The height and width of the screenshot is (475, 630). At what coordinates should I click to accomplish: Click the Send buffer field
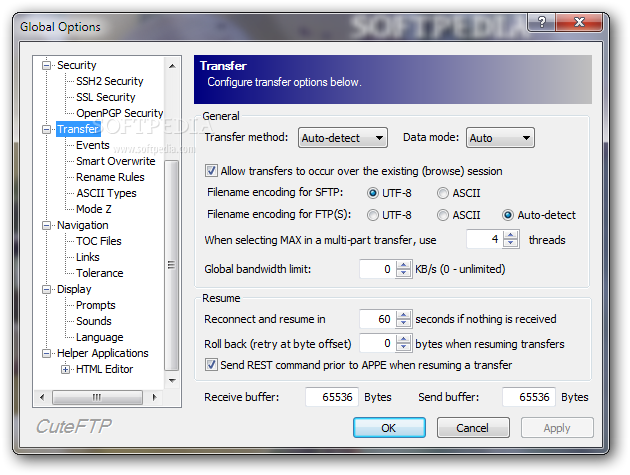(529, 397)
